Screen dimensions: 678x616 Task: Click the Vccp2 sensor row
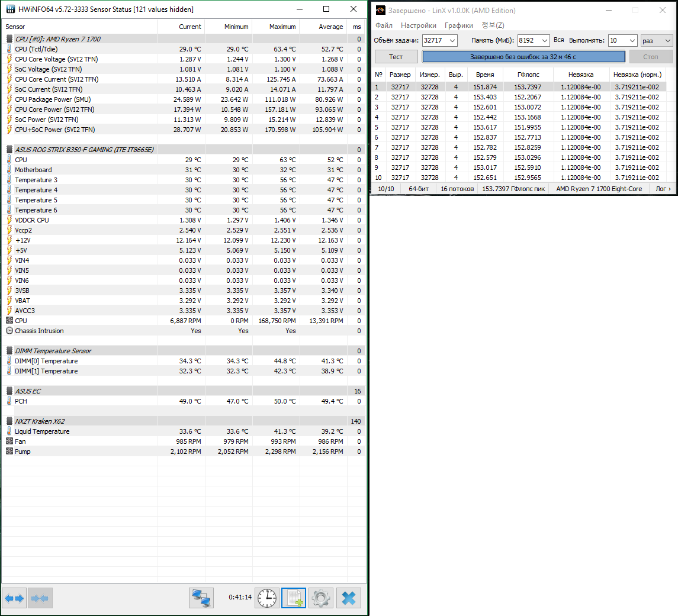184,230
